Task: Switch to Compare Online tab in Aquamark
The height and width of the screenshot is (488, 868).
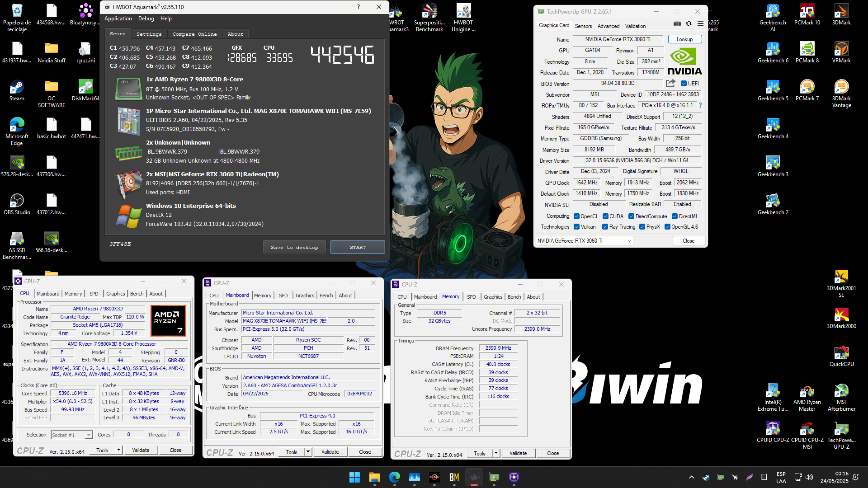Action: pos(194,34)
